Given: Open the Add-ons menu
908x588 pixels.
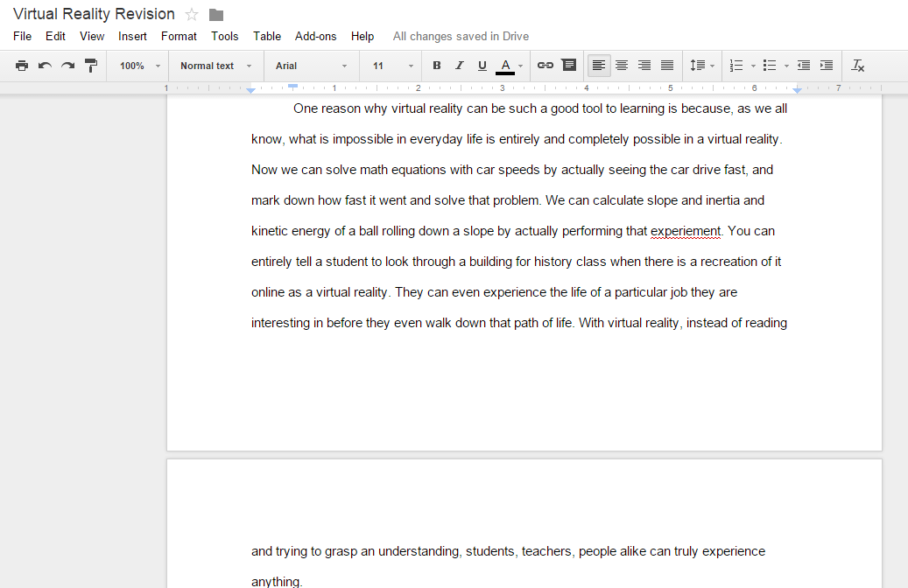Looking at the screenshot, I should click(x=315, y=36).
